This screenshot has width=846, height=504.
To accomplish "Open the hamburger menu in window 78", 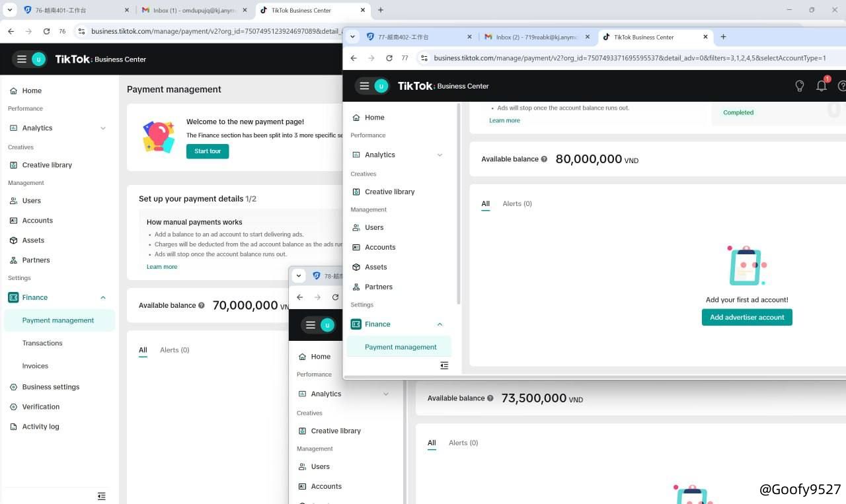I will [311, 325].
